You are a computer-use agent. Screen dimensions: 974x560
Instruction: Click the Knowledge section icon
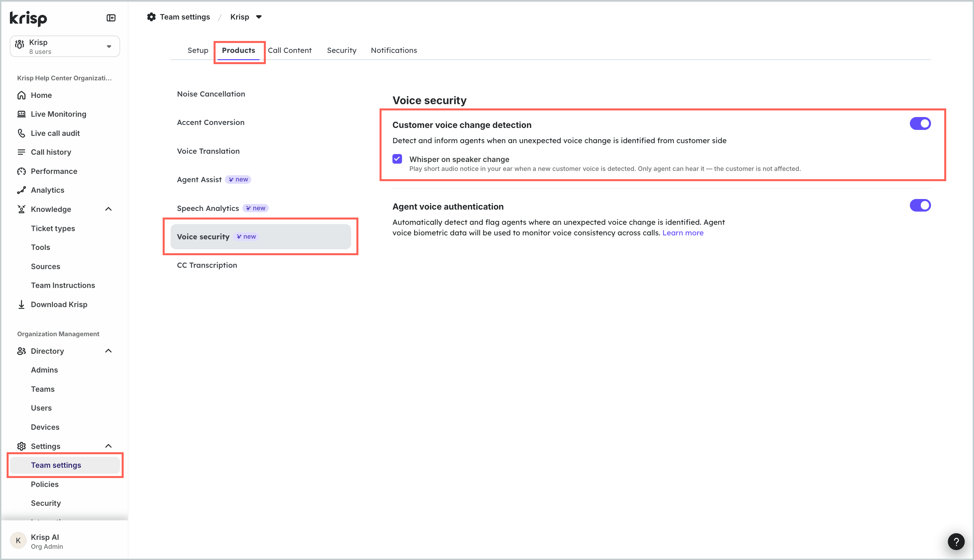21,209
